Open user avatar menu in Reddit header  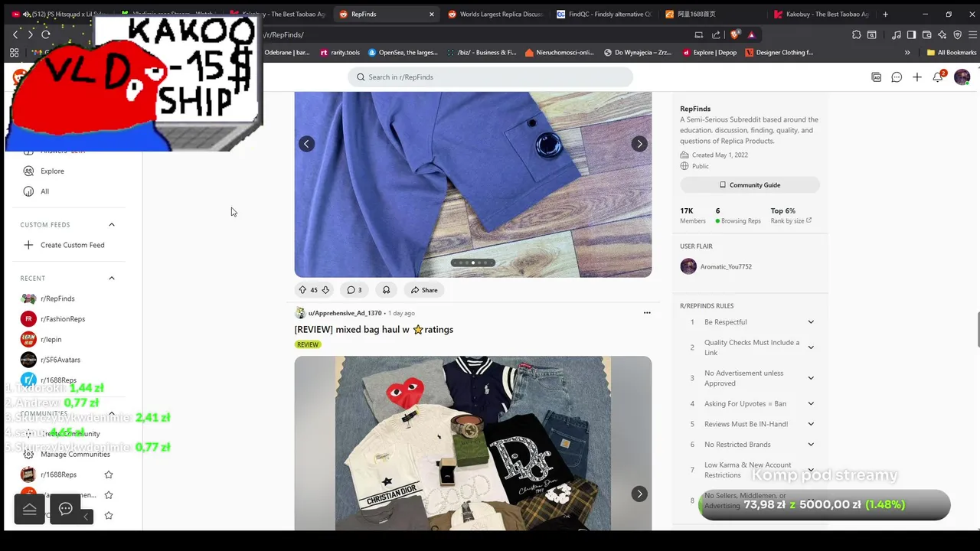[x=962, y=77]
